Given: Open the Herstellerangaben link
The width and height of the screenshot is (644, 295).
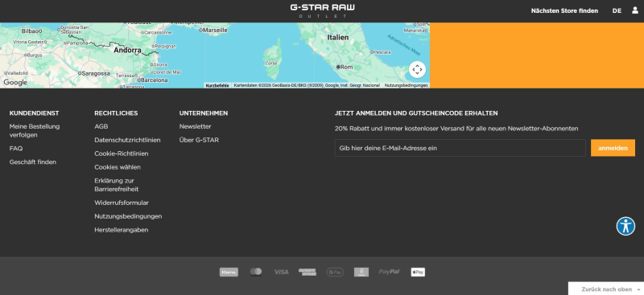Looking at the screenshot, I should pos(122,230).
